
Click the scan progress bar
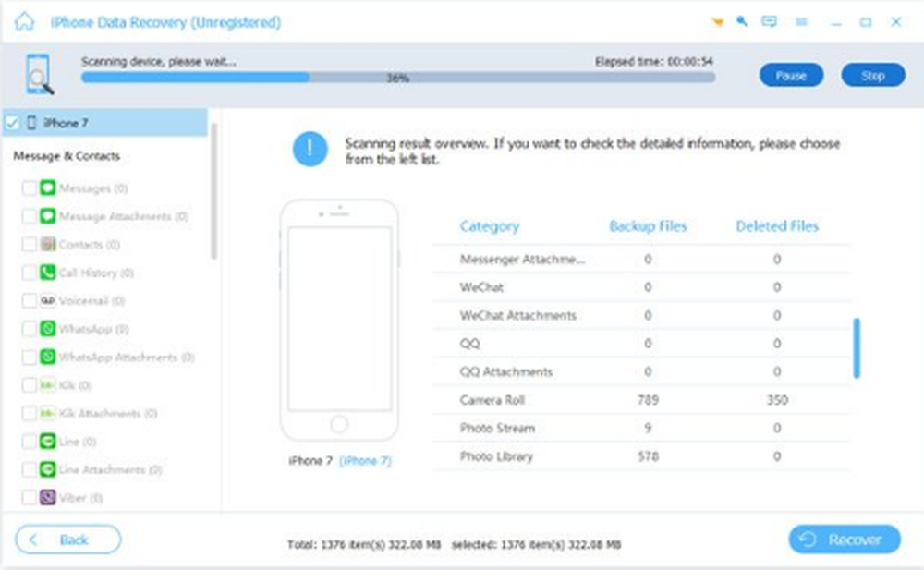click(x=397, y=78)
